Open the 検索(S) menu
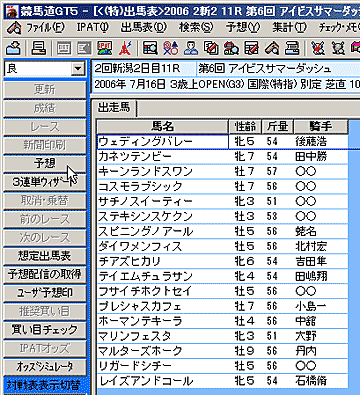This screenshot has height=395, width=360. pos(196,27)
